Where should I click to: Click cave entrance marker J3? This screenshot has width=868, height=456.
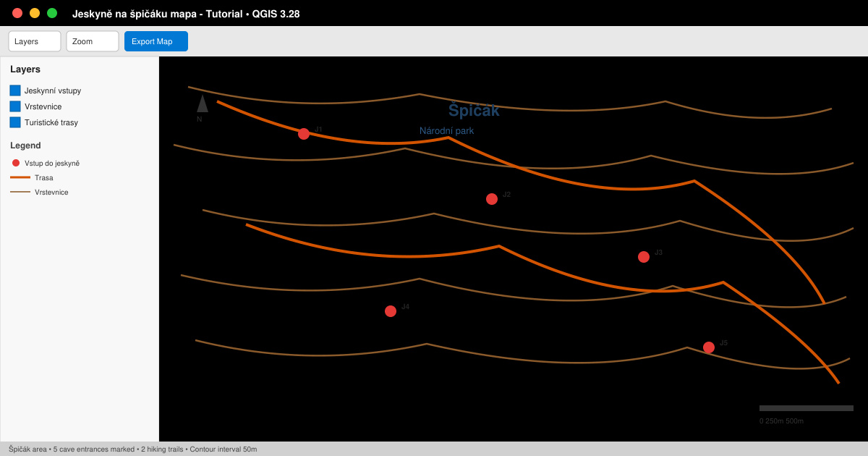tap(644, 257)
